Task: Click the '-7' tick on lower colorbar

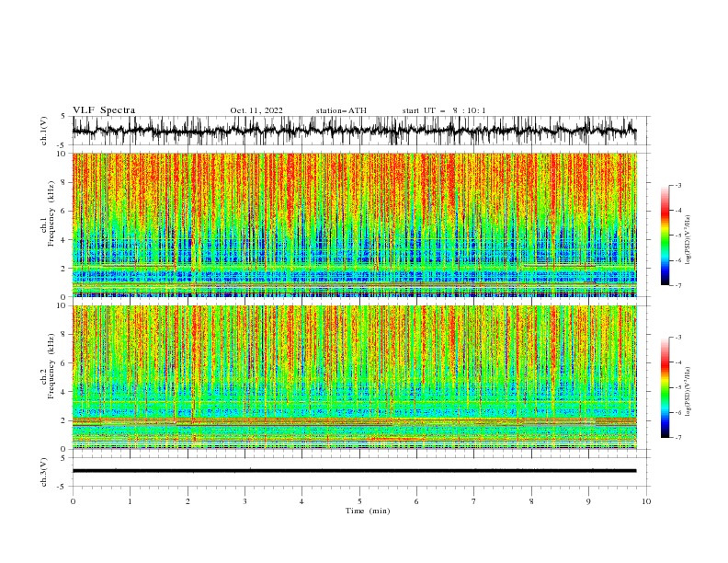Action: coord(677,438)
